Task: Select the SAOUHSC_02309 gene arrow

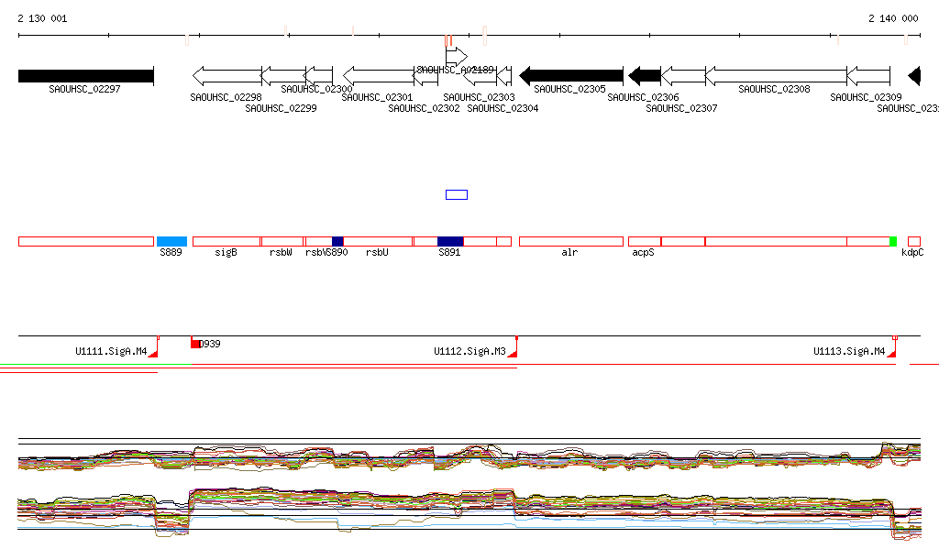Action: coord(867,75)
